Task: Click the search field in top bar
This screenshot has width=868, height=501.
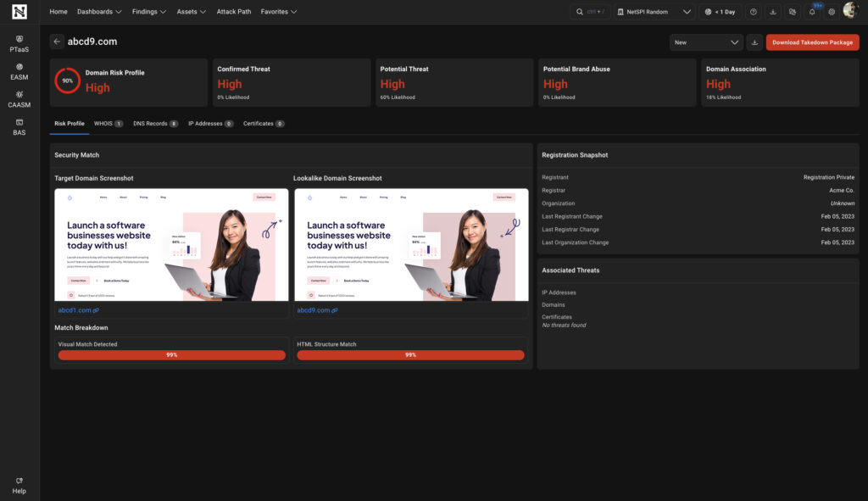Action: point(591,12)
